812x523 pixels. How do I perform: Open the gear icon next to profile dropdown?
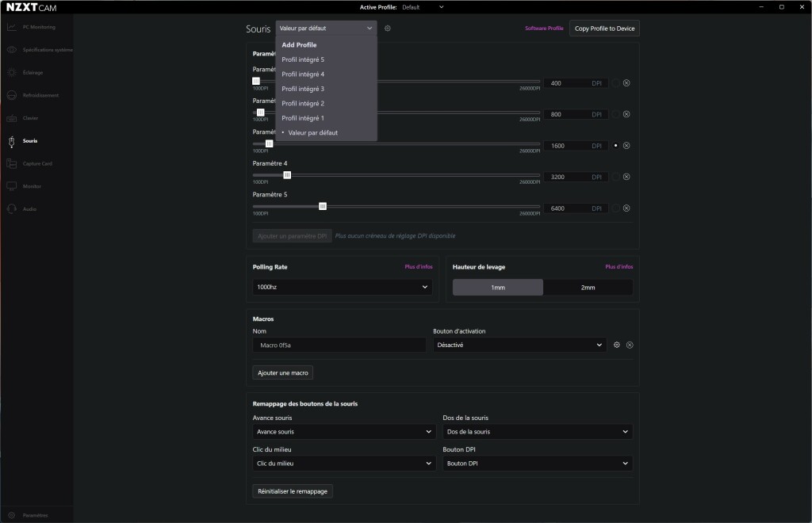point(388,28)
